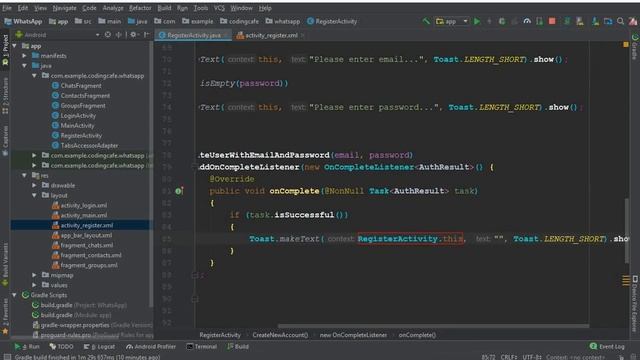Switch to activity_register.xml editor tab
The width and height of the screenshot is (640, 360).
tap(271, 35)
